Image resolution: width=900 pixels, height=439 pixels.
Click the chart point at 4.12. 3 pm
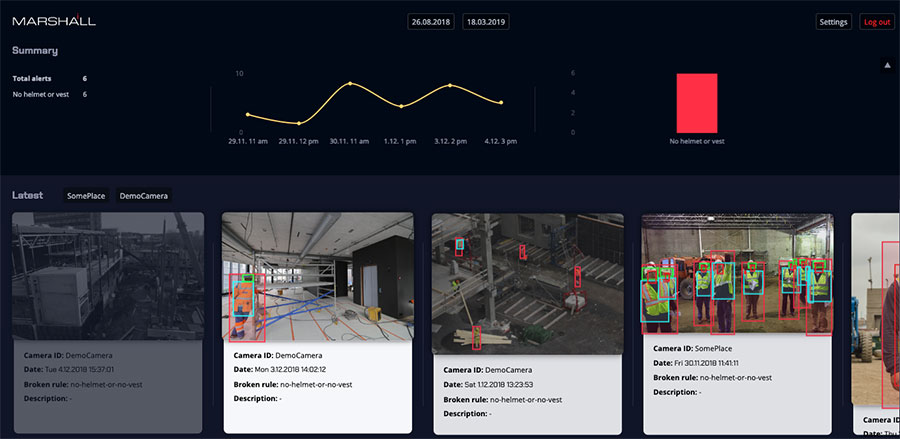click(x=501, y=103)
